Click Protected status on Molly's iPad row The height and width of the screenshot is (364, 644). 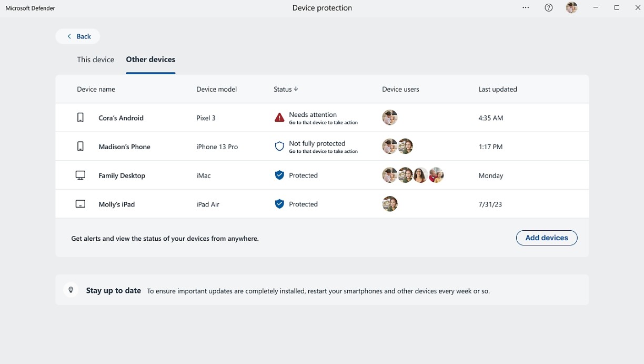[x=304, y=204]
